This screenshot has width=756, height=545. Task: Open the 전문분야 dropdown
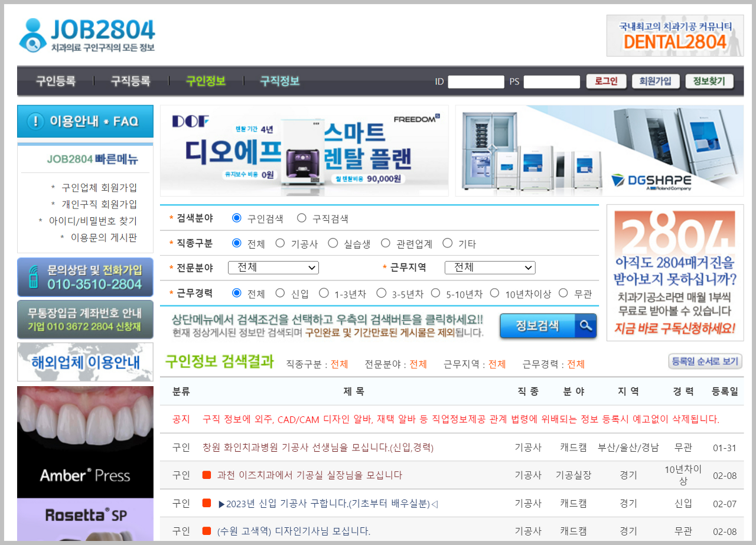[x=273, y=267]
